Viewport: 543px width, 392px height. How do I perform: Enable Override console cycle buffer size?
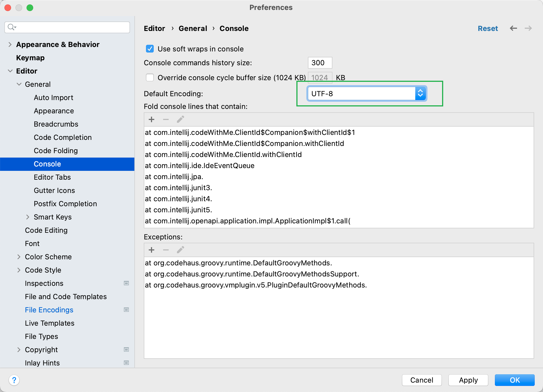click(150, 78)
